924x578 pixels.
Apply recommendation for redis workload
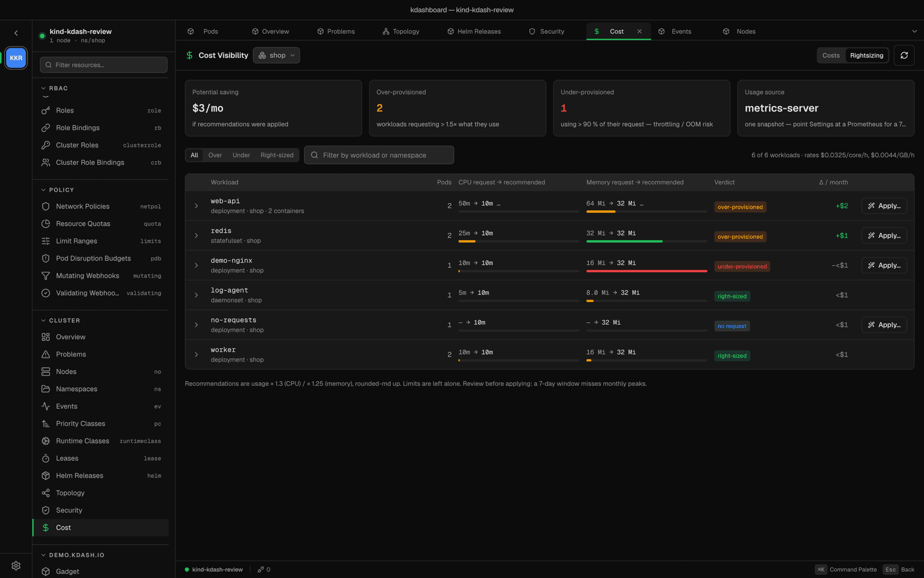click(884, 235)
